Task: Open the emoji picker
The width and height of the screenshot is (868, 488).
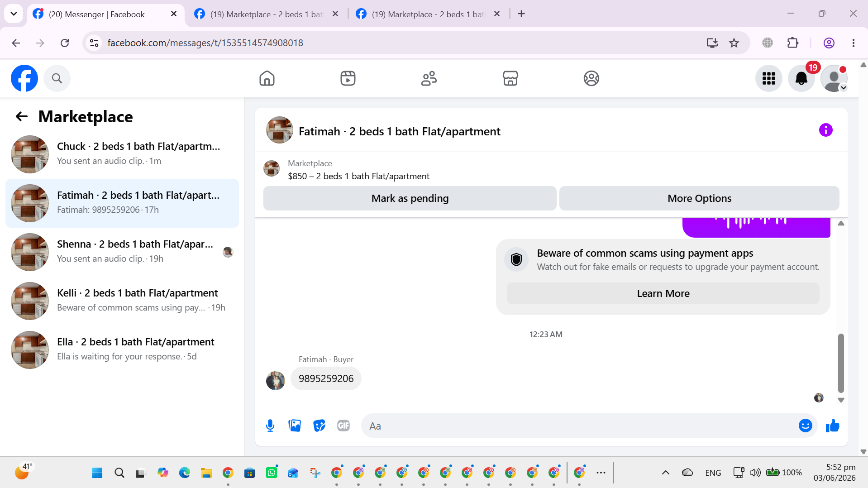Action: click(x=806, y=426)
